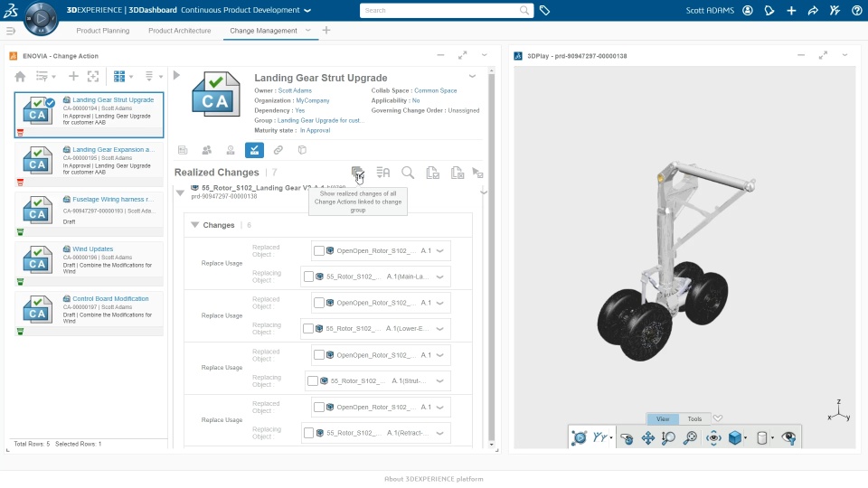Viewport: 868px width, 488px height.
Task: Open the linked items chain icon
Action: click(278, 150)
